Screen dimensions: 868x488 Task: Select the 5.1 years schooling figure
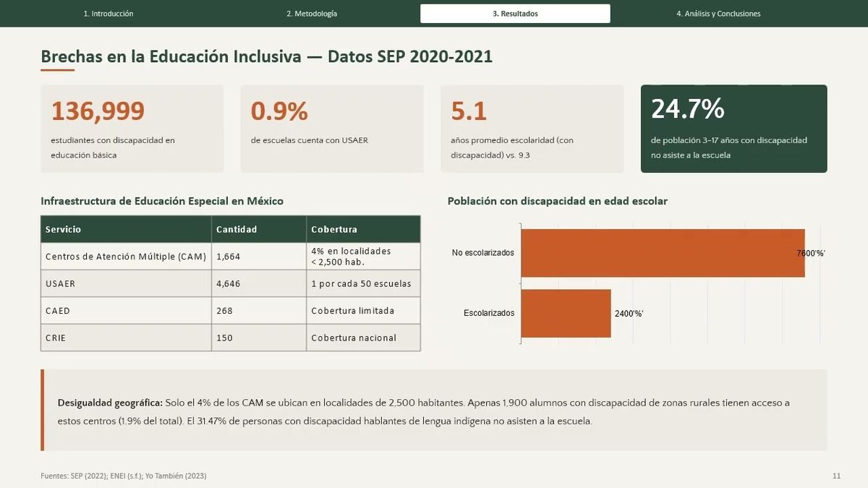pos(469,111)
